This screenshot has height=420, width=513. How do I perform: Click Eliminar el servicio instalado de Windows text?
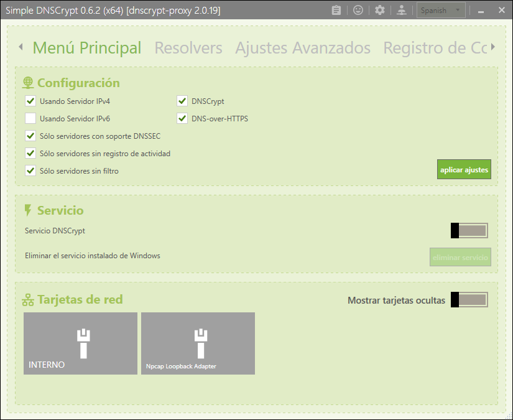(93, 256)
